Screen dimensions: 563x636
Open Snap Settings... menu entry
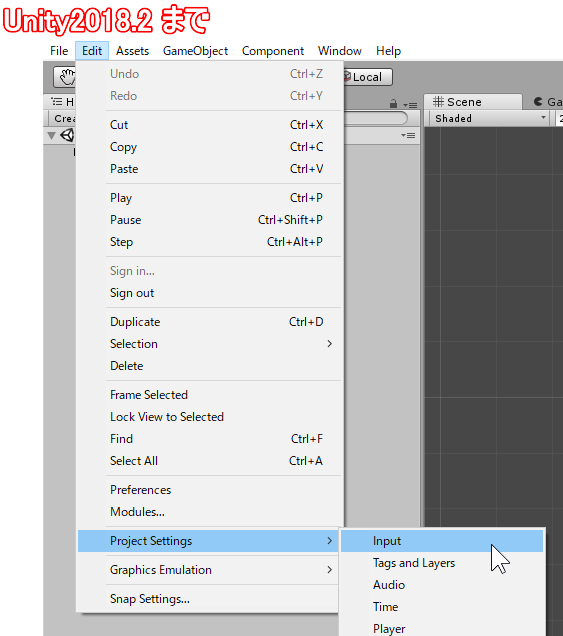(x=208, y=599)
